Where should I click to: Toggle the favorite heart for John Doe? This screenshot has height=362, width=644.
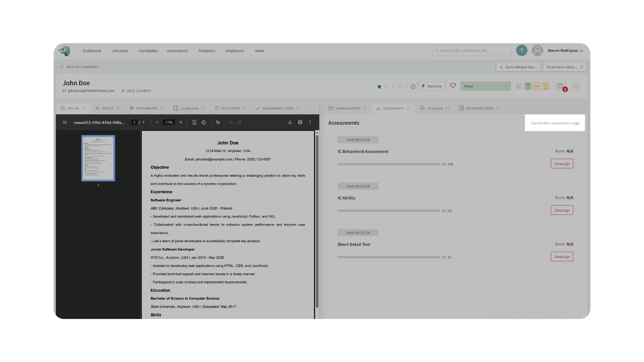point(453,86)
